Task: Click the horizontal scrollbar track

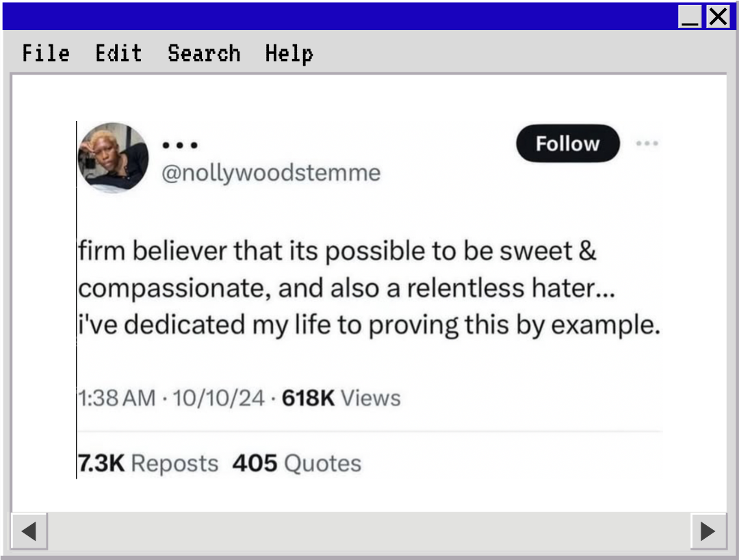Action: tap(369, 531)
